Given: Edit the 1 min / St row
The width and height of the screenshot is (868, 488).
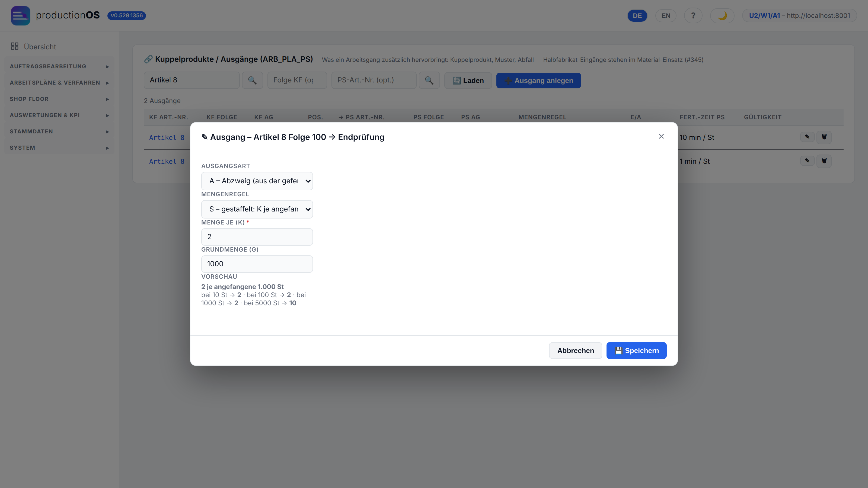Looking at the screenshot, I should tap(807, 161).
